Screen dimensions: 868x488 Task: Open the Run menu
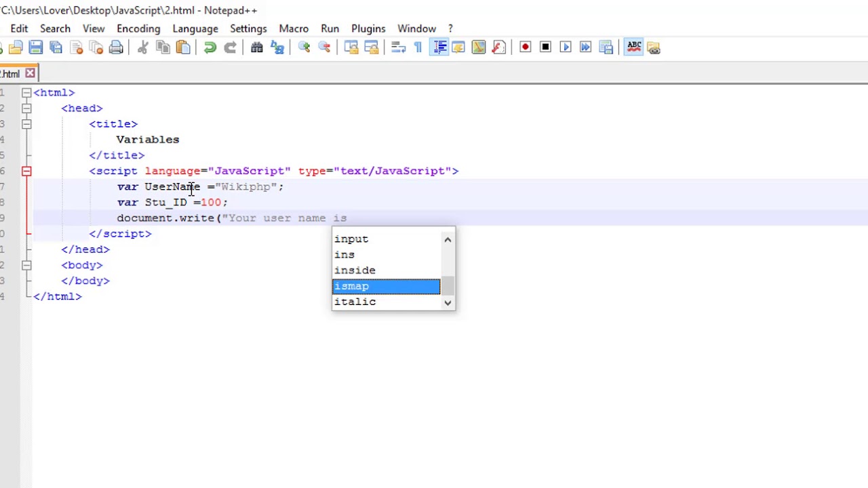click(x=330, y=28)
